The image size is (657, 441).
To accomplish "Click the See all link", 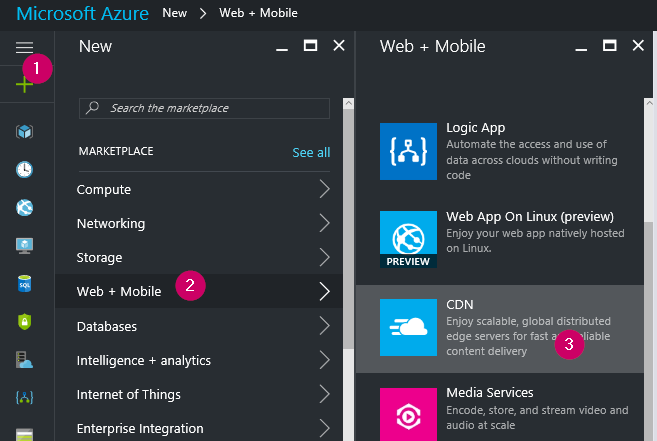I will tap(311, 152).
